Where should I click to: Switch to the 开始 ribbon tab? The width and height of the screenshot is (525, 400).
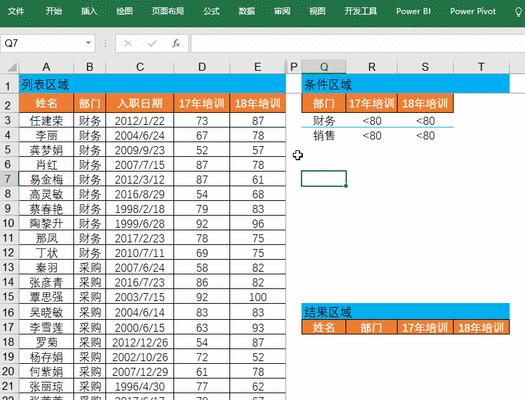coord(54,11)
